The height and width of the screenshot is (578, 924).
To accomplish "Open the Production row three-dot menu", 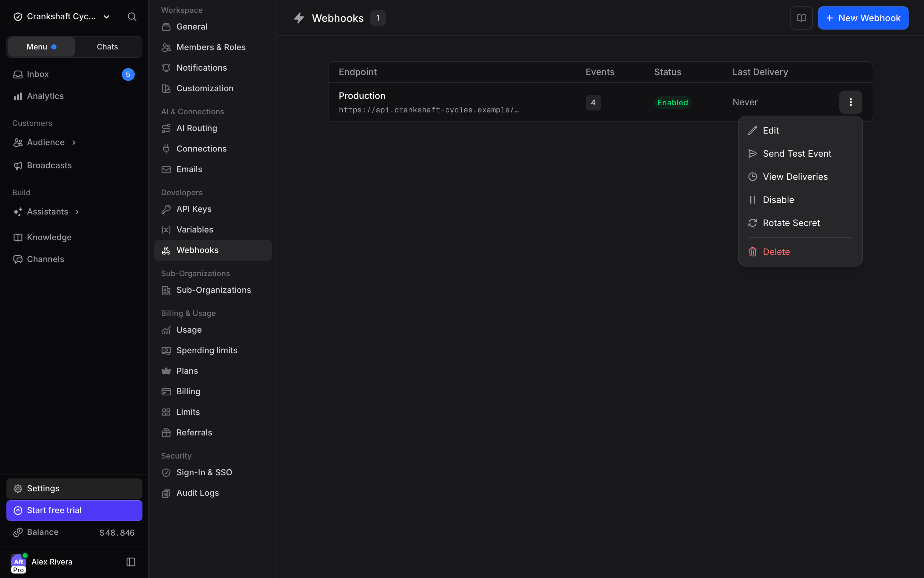I will click(850, 102).
